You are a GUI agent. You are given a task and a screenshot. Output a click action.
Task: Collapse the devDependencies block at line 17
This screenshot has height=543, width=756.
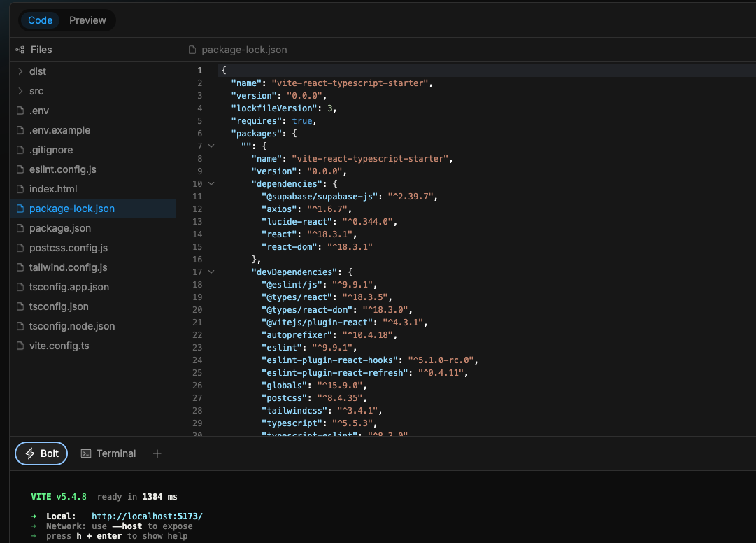point(211,272)
